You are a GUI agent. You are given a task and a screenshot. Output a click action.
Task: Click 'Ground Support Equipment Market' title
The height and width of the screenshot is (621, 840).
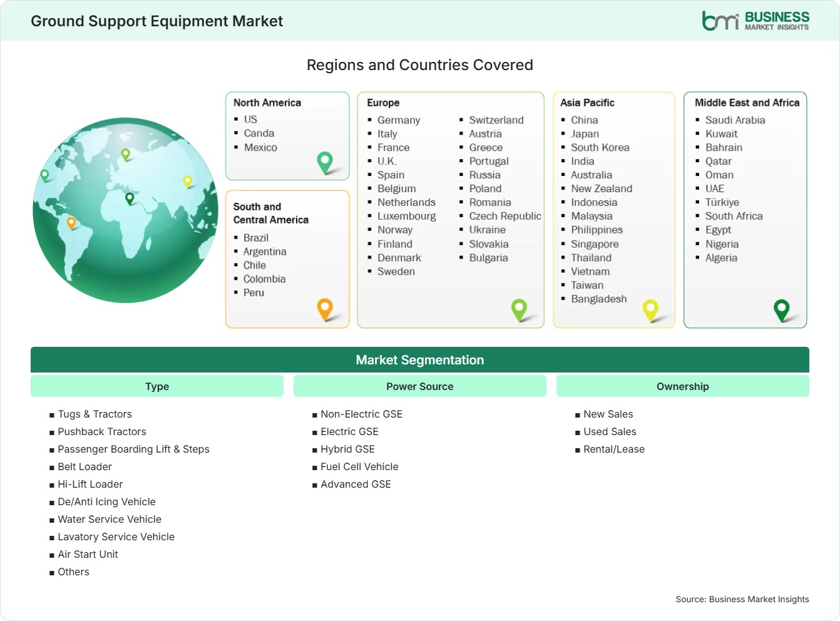[x=157, y=21]
